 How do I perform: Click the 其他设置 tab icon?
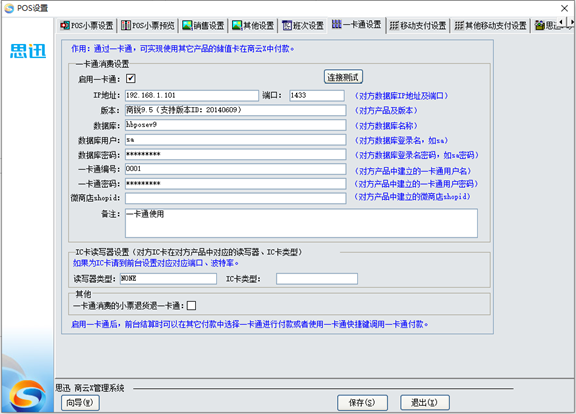pyautogui.click(x=237, y=25)
